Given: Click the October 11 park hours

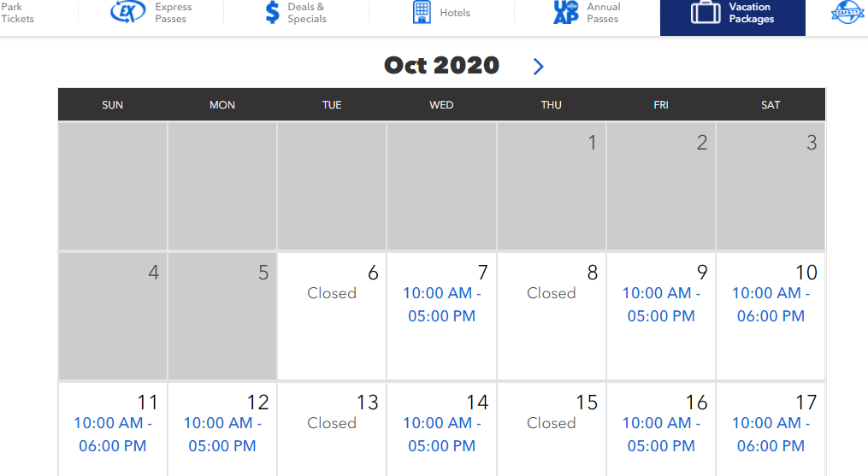Looking at the screenshot, I should pos(112,434).
